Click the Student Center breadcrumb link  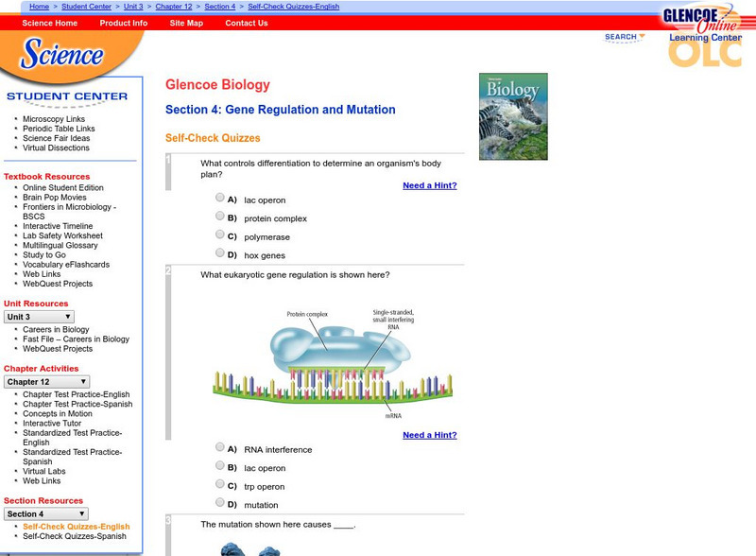click(x=86, y=7)
